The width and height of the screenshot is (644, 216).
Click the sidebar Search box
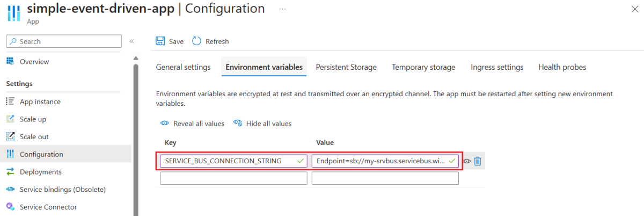coord(64,41)
